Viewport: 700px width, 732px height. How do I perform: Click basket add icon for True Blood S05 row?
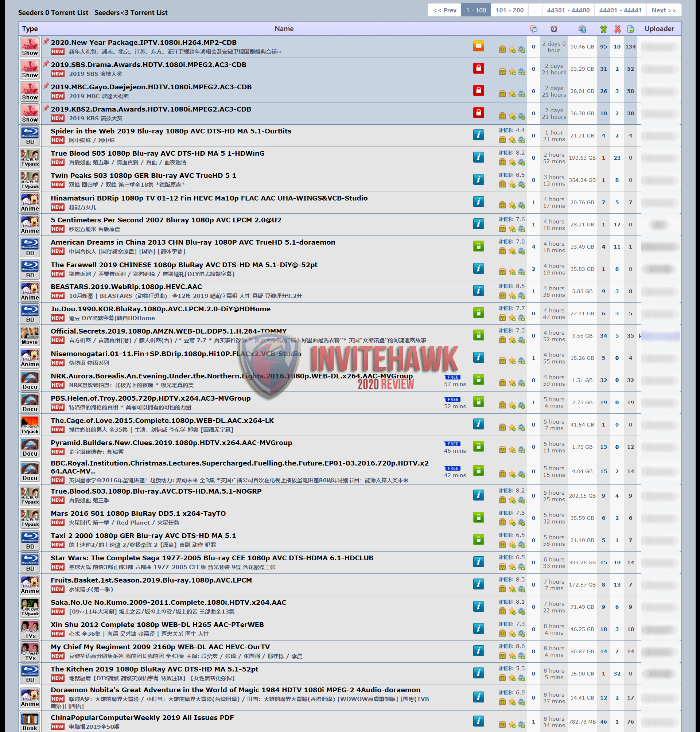pos(522,162)
